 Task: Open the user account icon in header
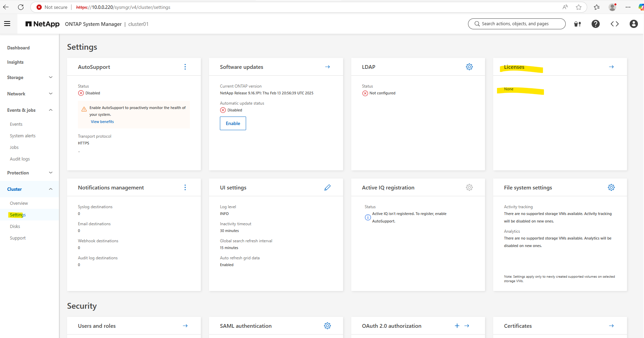[634, 24]
